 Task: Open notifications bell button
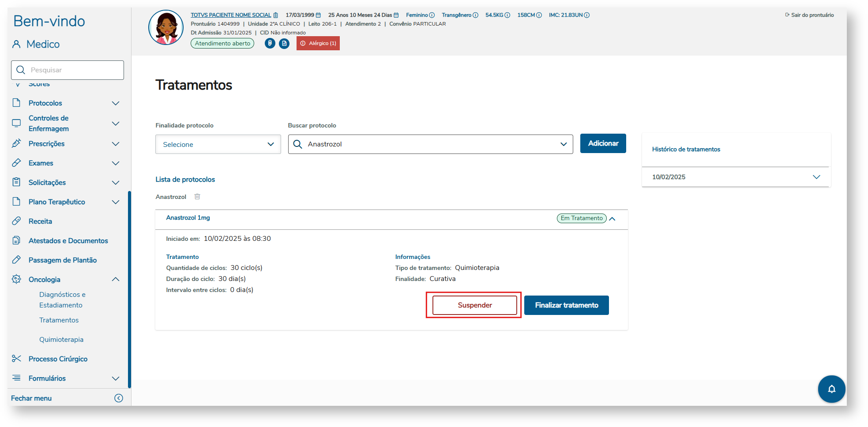(831, 389)
